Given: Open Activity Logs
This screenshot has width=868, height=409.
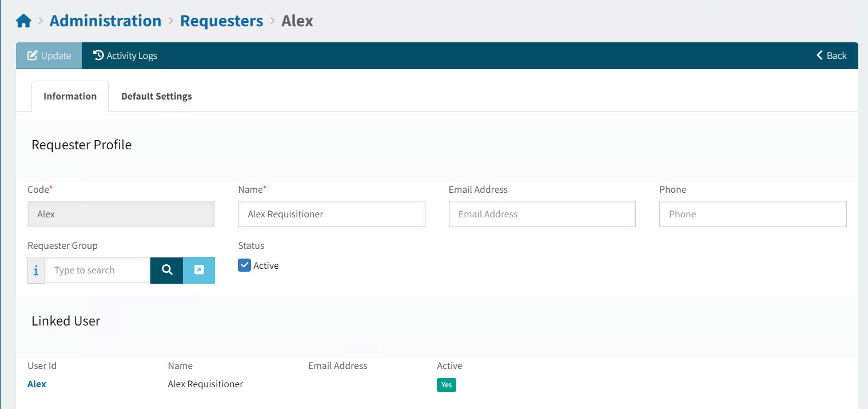Looking at the screenshot, I should (125, 55).
